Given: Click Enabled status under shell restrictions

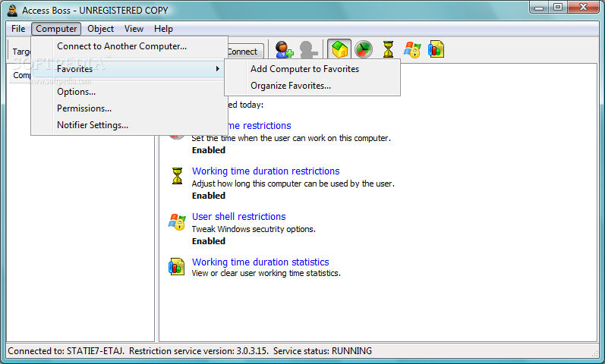Looking at the screenshot, I should (x=209, y=241).
